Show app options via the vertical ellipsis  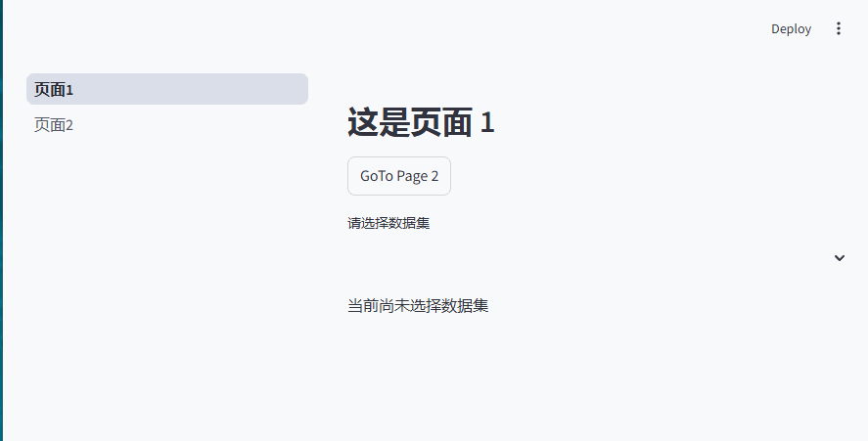point(838,28)
